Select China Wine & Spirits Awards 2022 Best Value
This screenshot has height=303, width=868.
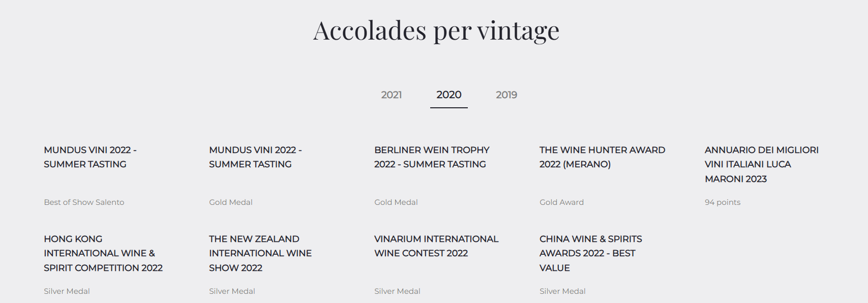tap(591, 253)
